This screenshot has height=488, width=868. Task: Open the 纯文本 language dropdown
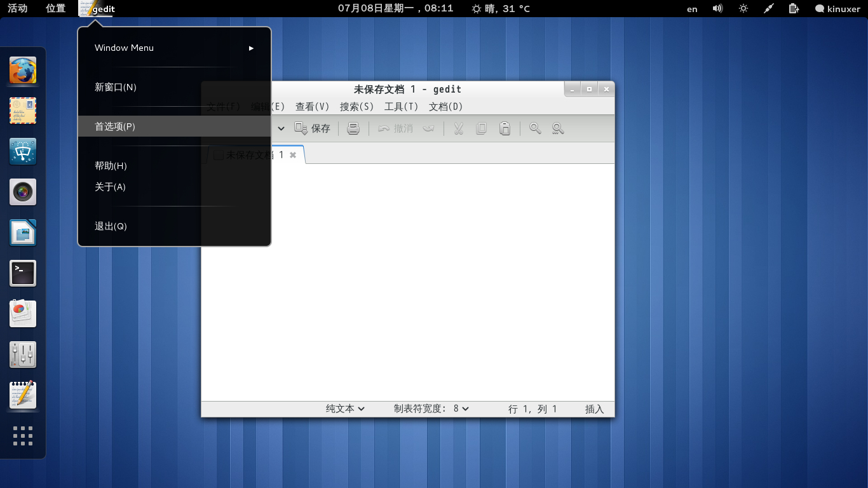[345, 409]
